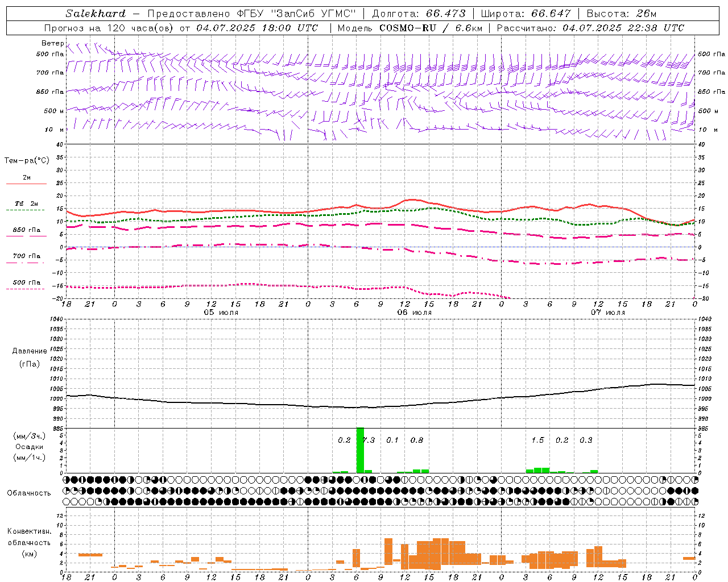Click the 7.3 precipitation value
The height and width of the screenshot is (582, 728).
(x=369, y=440)
